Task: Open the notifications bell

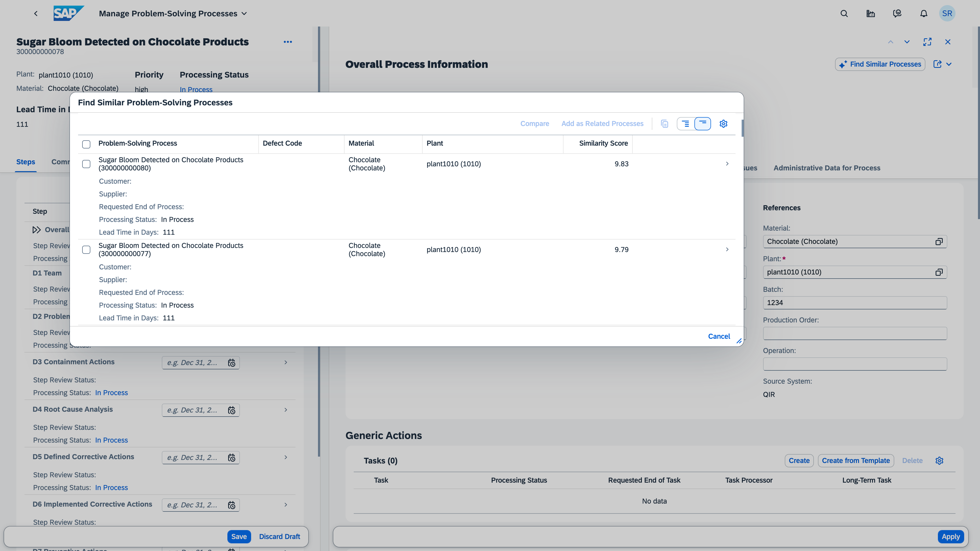Action: pyautogui.click(x=923, y=14)
